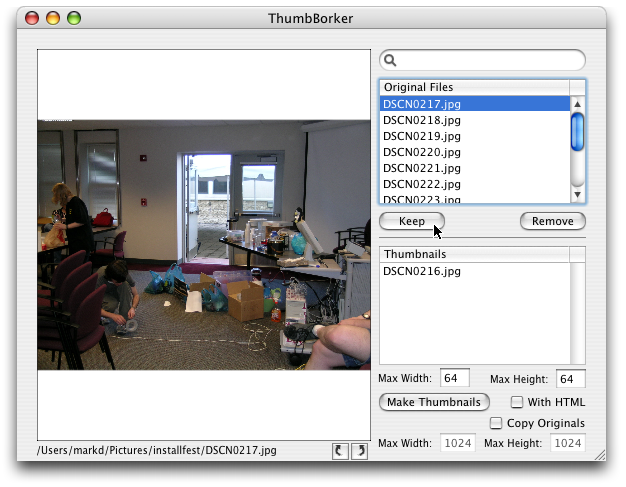This screenshot has height=487, width=626.
Task: Click the Keep button
Action: pyautogui.click(x=412, y=221)
